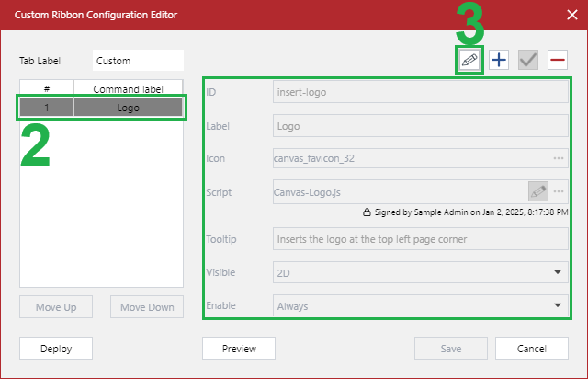Click the Tab Label text field
This screenshot has width=588, height=379.
point(138,61)
